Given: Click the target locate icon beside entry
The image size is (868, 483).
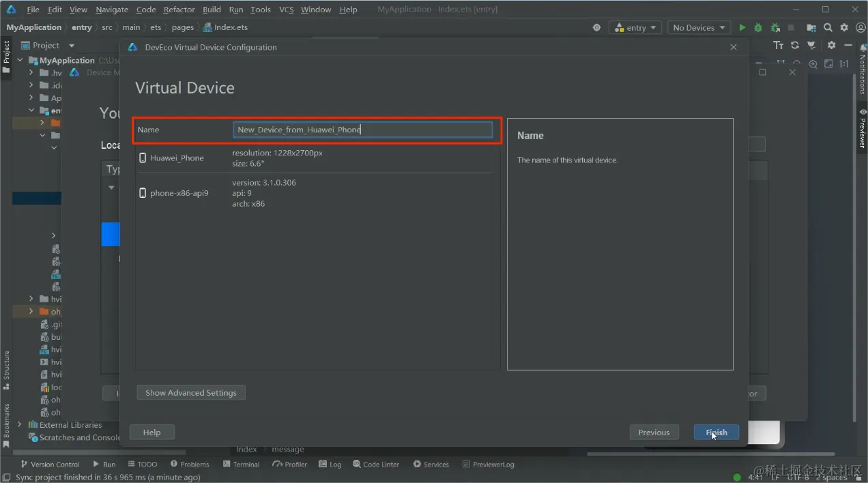Looking at the screenshot, I should 597,28.
